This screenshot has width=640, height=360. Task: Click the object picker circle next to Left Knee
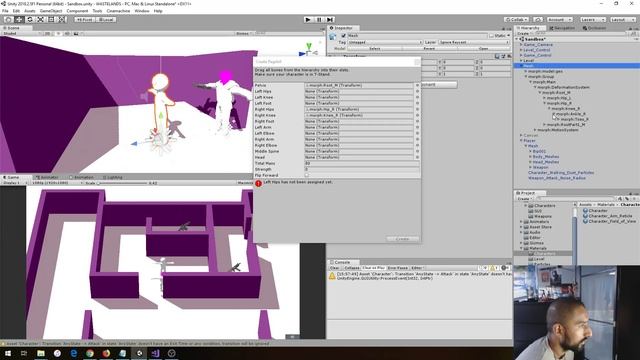417,97
